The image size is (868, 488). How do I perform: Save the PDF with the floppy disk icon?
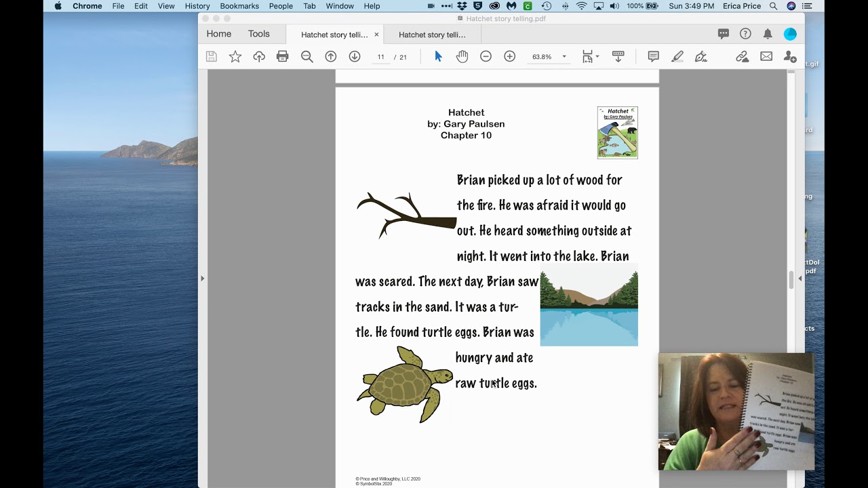[x=212, y=57]
